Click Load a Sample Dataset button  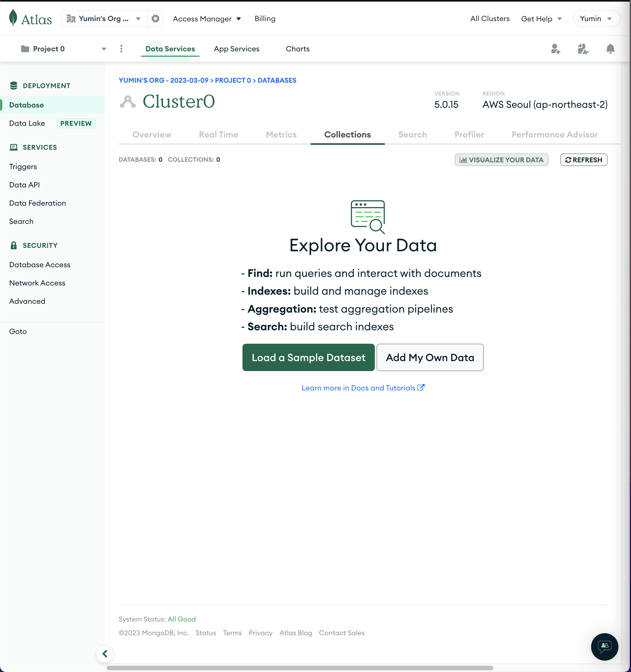(x=308, y=357)
